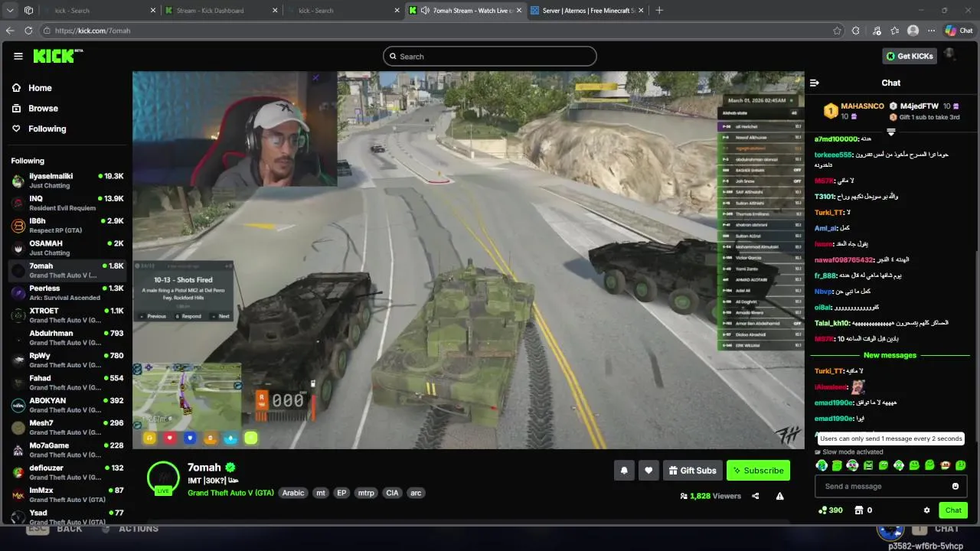This screenshot has height=551, width=980.
Task: Open chat settings gear icon
Action: click(x=926, y=510)
